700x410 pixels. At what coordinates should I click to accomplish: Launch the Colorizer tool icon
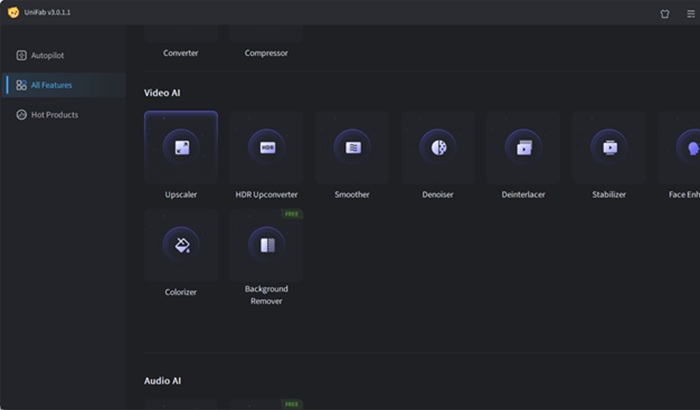click(x=181, y=245)
